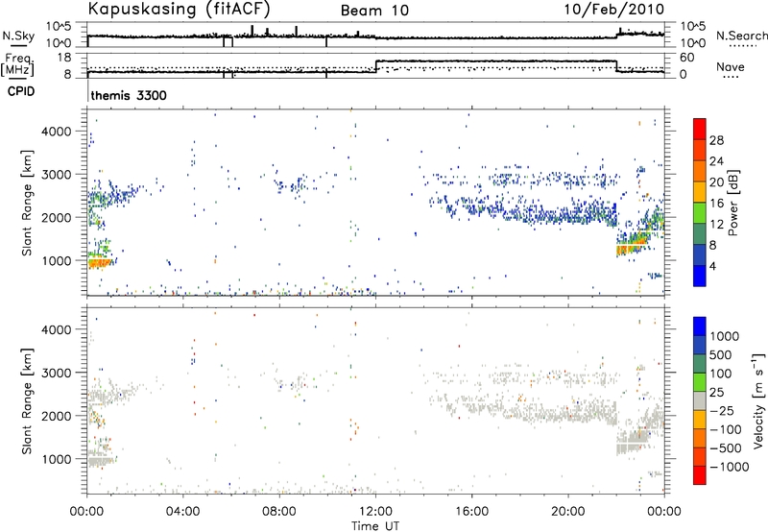Select the '12:00' time tick label
768x532 pixels.
(x=375, y=512)
